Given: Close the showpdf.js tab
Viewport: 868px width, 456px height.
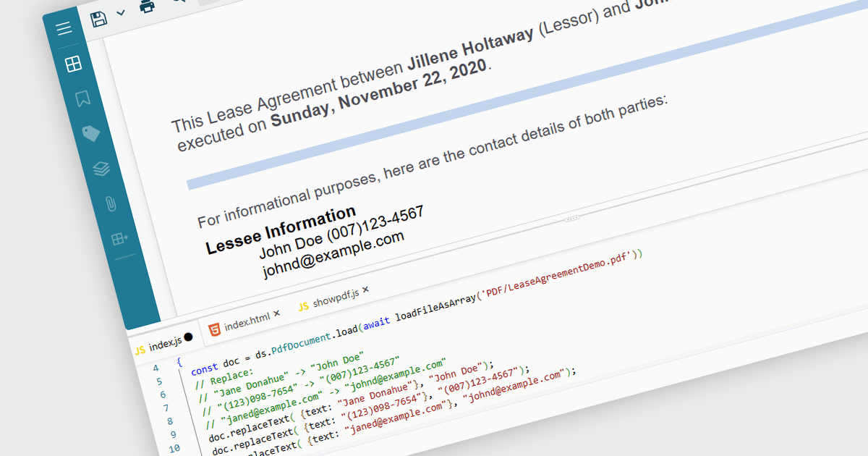Looking at the screenshot, I should click(365, 290).
